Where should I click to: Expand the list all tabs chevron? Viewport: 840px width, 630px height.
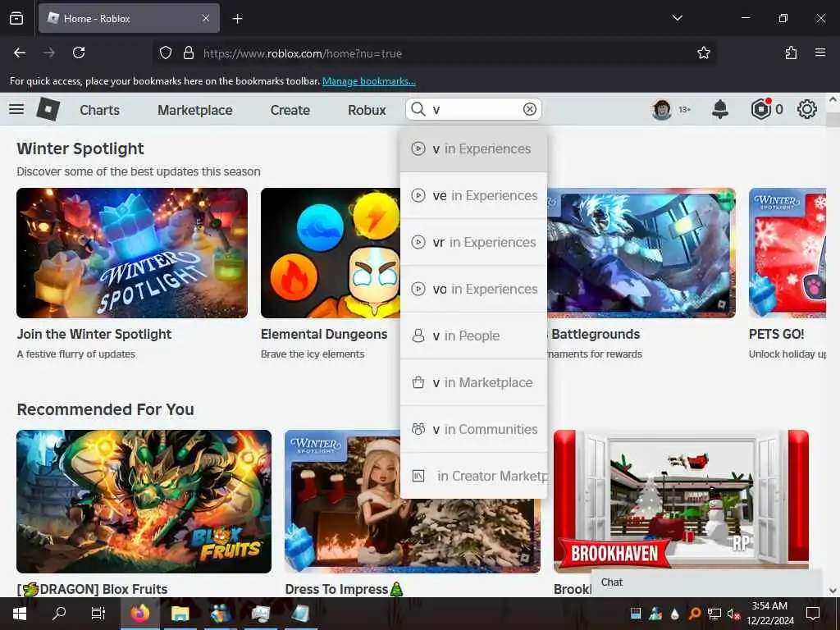677,18
